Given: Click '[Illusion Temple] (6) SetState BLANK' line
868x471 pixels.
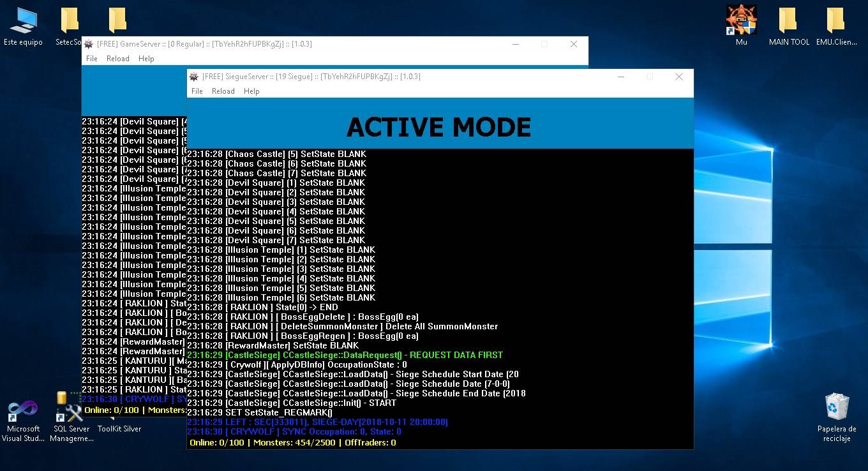Looking at the screenshot, I should pos(281,297).
